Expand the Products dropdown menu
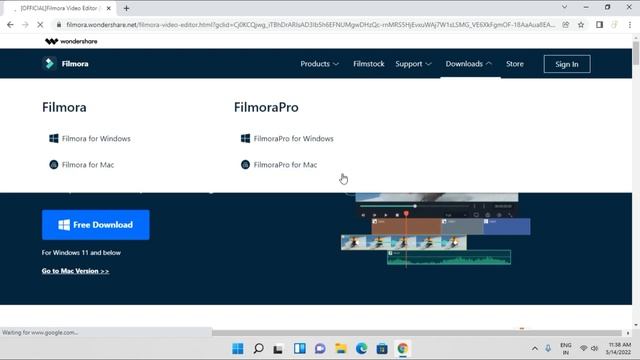 coord(320,64)
